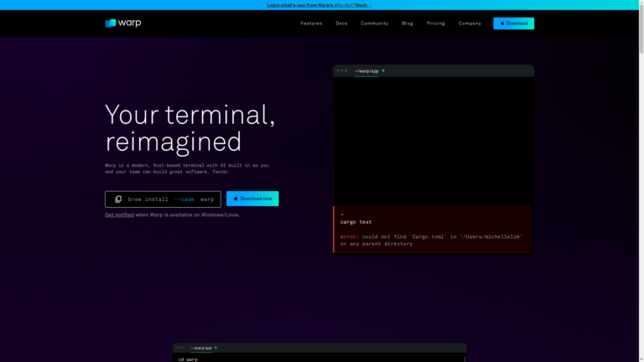Select the ~/warp/app tab in the bottom terminal
644x362 pixels.
201,348
